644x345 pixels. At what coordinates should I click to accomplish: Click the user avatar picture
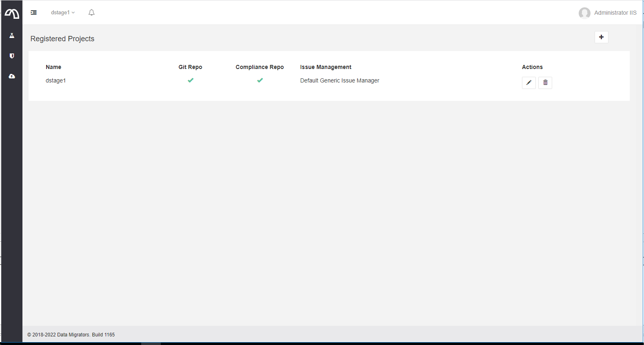(584, 13)
